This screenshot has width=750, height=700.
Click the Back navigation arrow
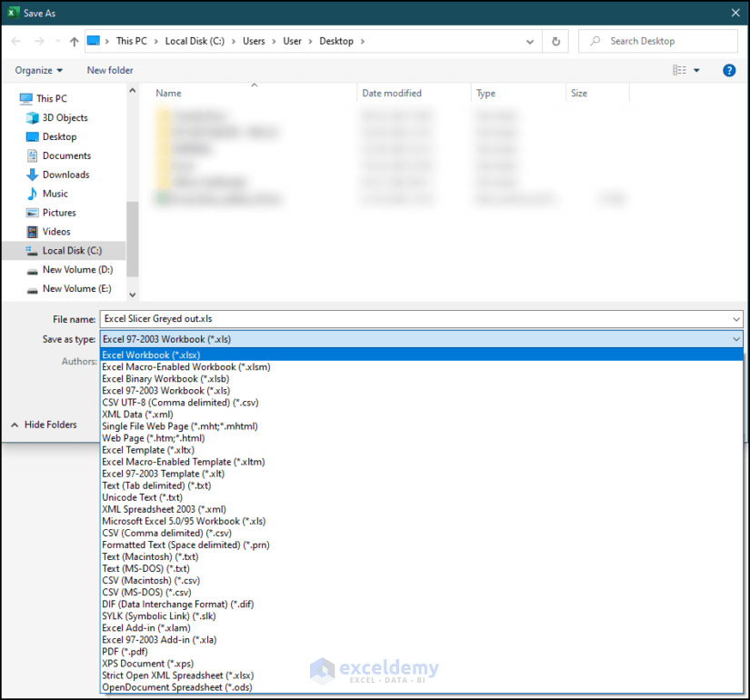(x=15, y=41)
